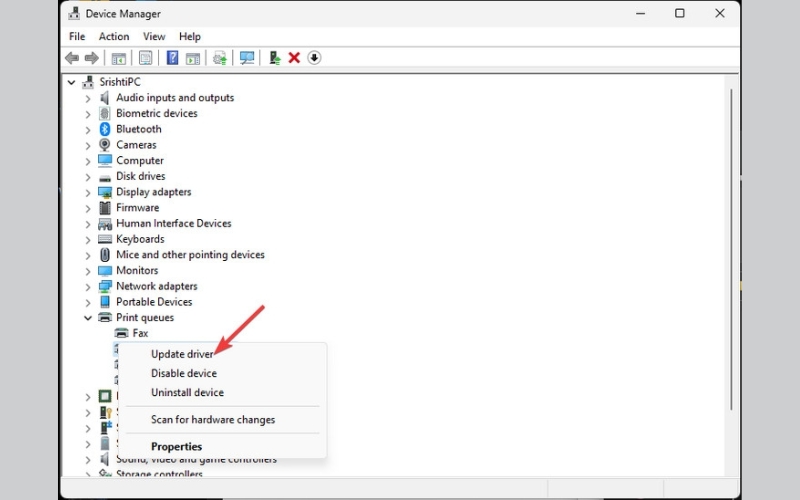800x500 pixels.
Task: Expand the Monitors chevron
Action: coord(88,271)
